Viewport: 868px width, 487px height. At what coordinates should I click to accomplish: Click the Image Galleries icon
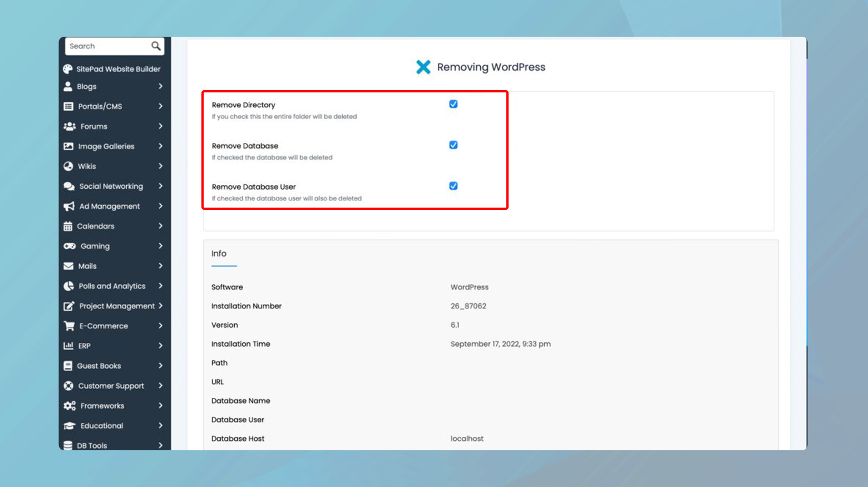point(68,146)
